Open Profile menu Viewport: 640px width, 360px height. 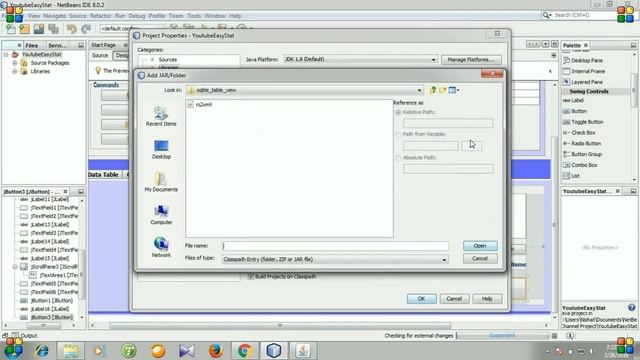(x=157, y=16)
